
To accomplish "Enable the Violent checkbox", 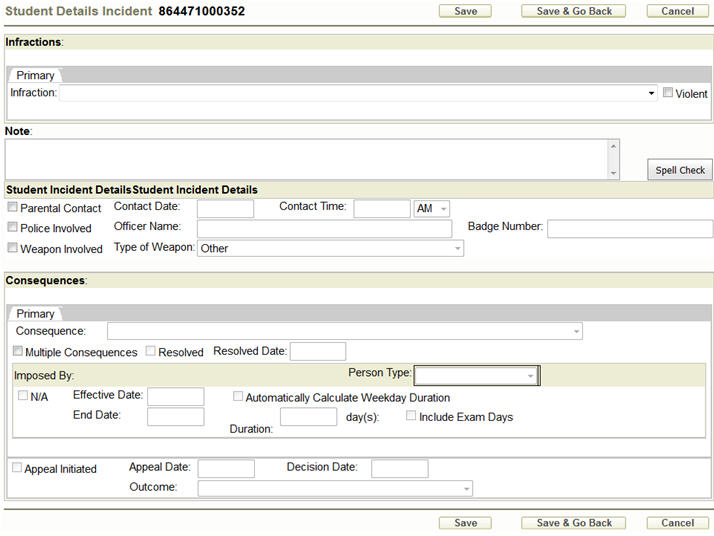I will point(668,93).
